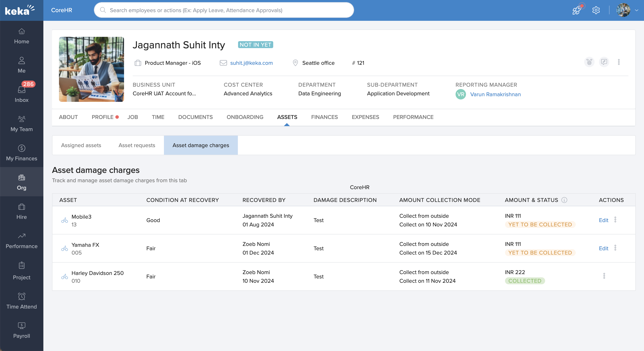Open more options for Mobile3 row
The width and height of the screenshot is (644, 351).
pyautogui.click(x=615, y=220)
